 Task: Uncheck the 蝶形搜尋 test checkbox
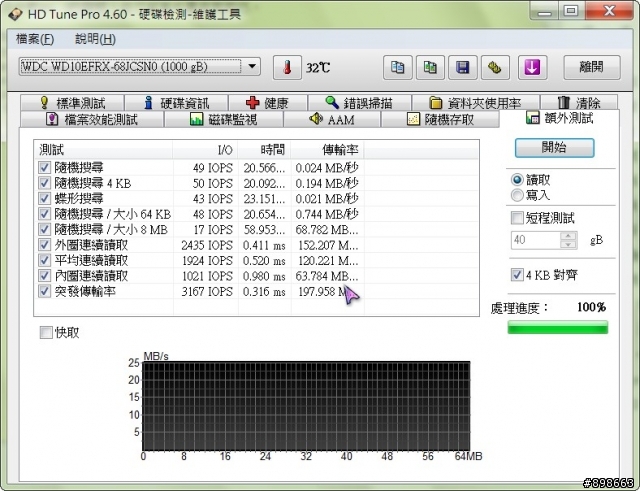(x=44, y=198)
